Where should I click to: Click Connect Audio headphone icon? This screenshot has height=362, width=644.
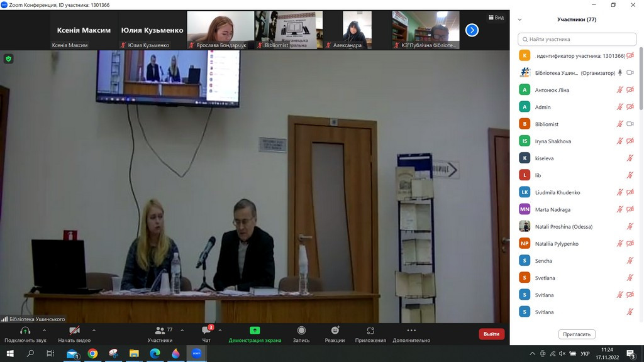[x=25, y=331]
